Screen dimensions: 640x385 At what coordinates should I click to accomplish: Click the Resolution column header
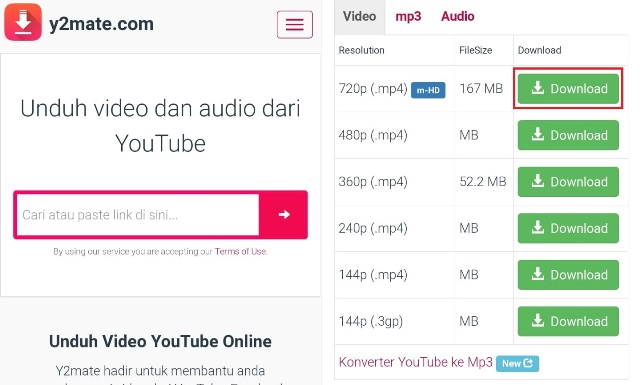(361, 50)
